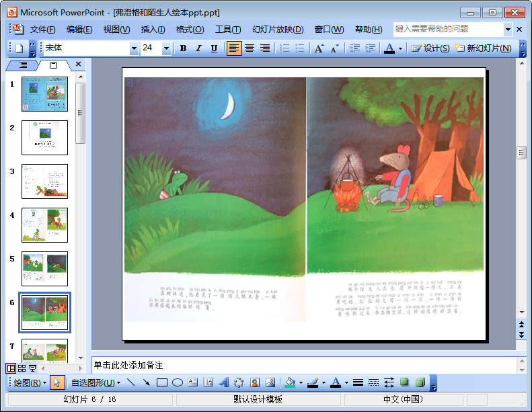Increase font size

click(x=319, y=48)
